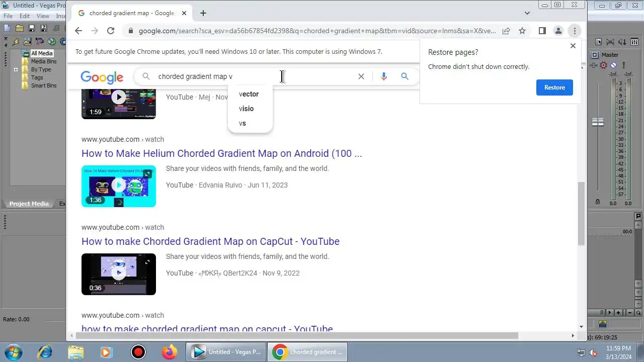Open Chorded Gradient Map on CapCut result
This screenshot has height=362, width=644.
[x=210, y=241]
